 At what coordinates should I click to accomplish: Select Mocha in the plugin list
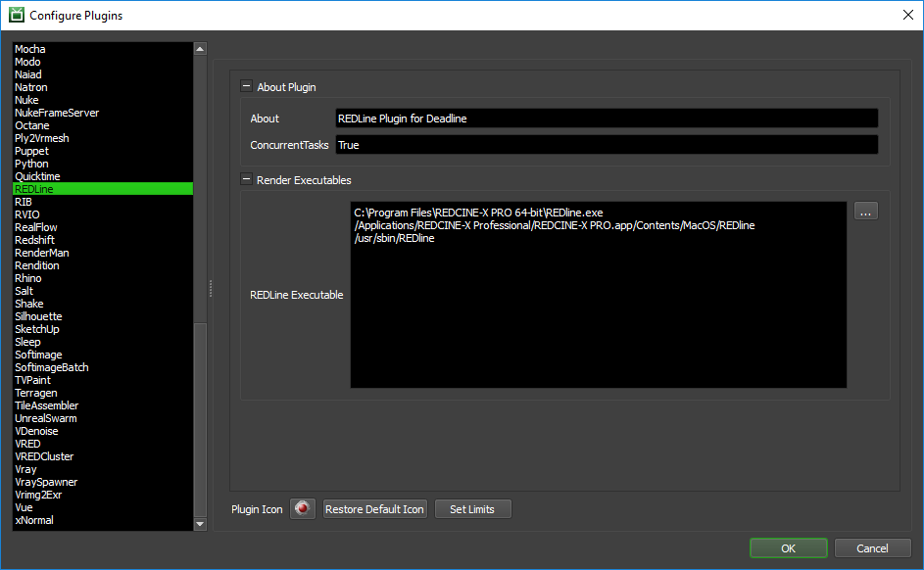click(x=103, y=49)
